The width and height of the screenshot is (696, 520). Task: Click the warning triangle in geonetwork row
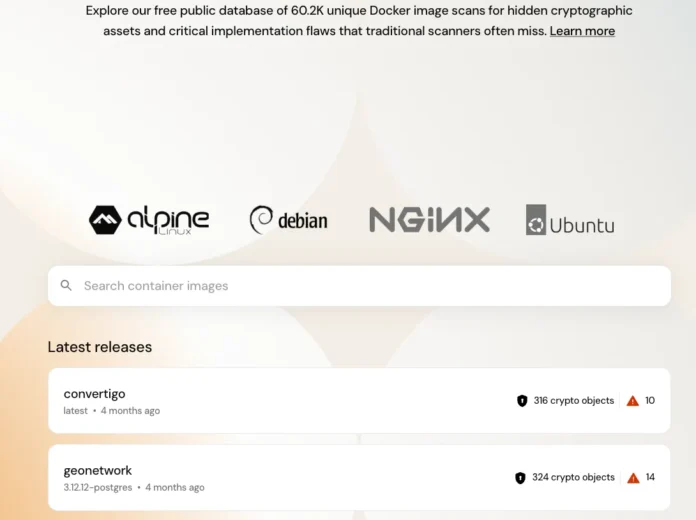(633, 478)
